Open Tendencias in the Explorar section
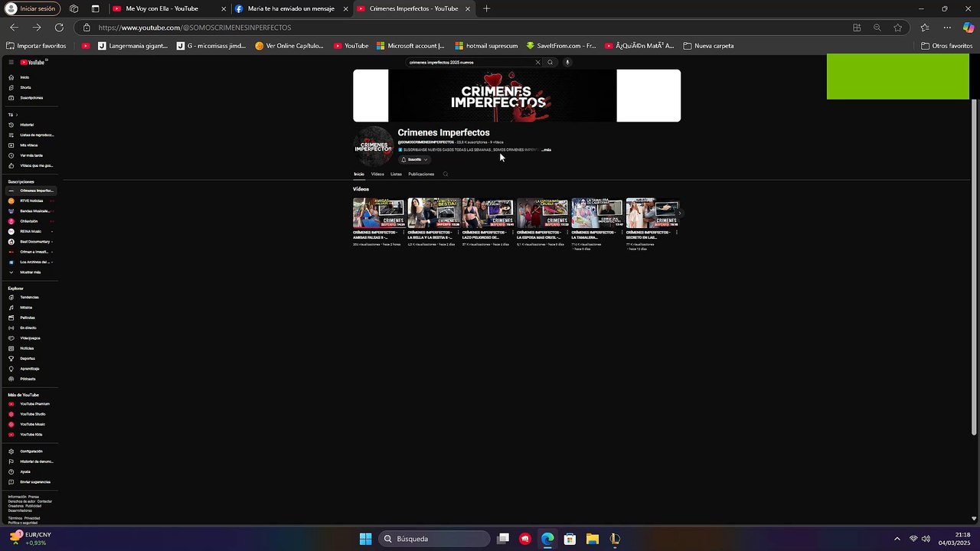This screenshot has height=551, width=980. pos(29,297)
